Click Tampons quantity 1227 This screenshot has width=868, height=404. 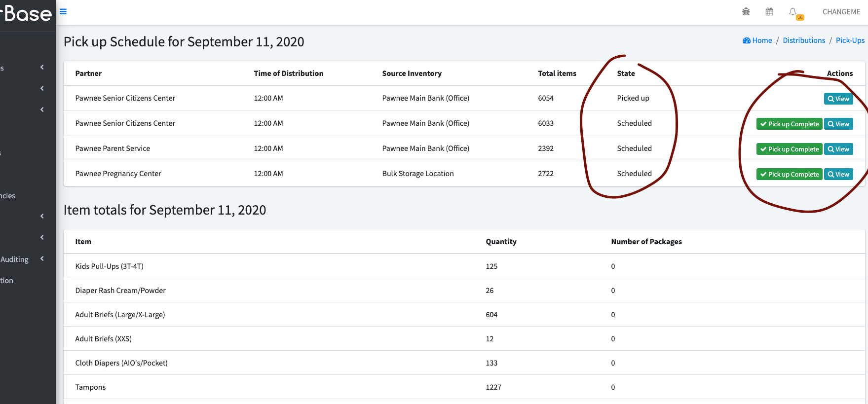pyautogui.click(x=493, y=387)
